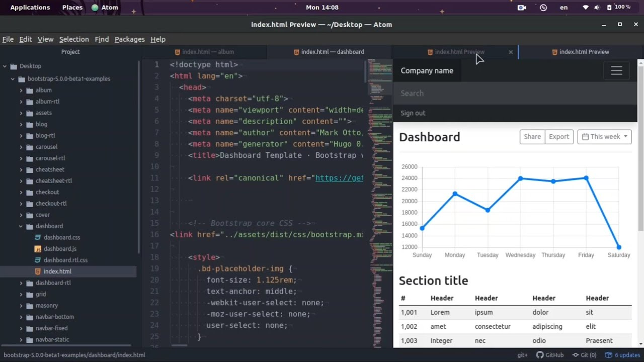Open the hamburger menu in the dashboard preview
The width and height of the screenshot is (644, 362).
click(616, 70)
